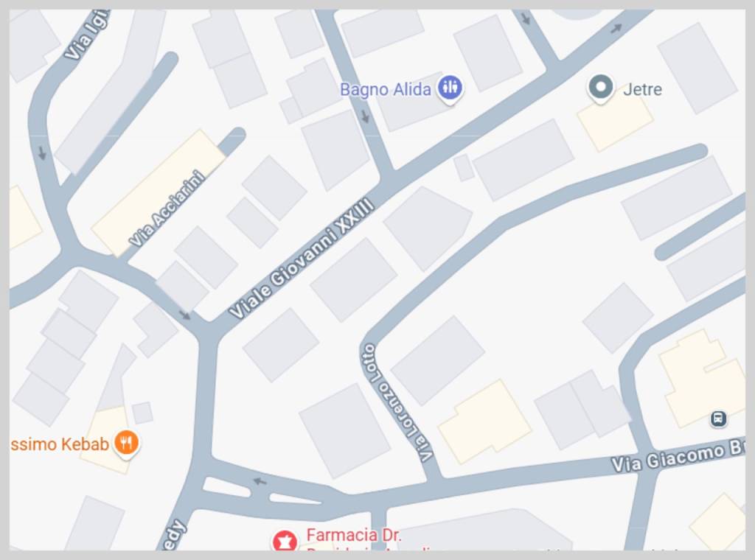The image size is (755, 560).
Task: Click left-pointing arrow near traffic island
Action: [260, 480]
